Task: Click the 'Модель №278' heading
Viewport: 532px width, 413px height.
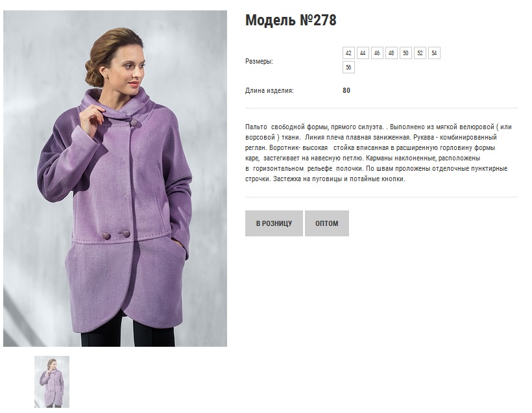Action: coord(291,20)
